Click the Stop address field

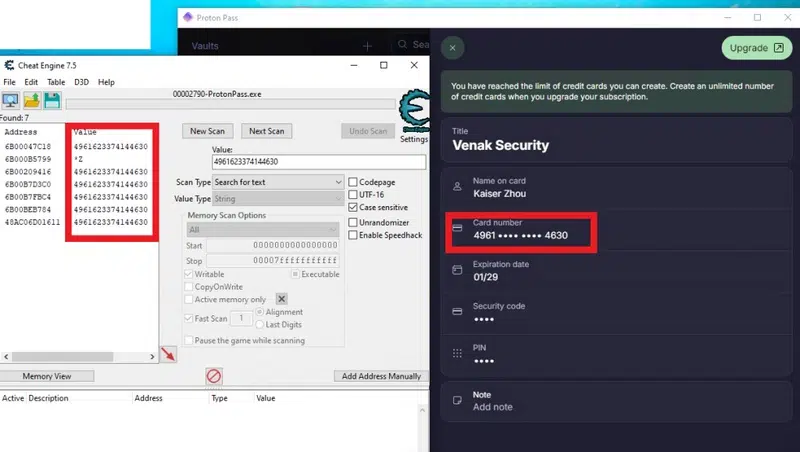pos(272,261)
